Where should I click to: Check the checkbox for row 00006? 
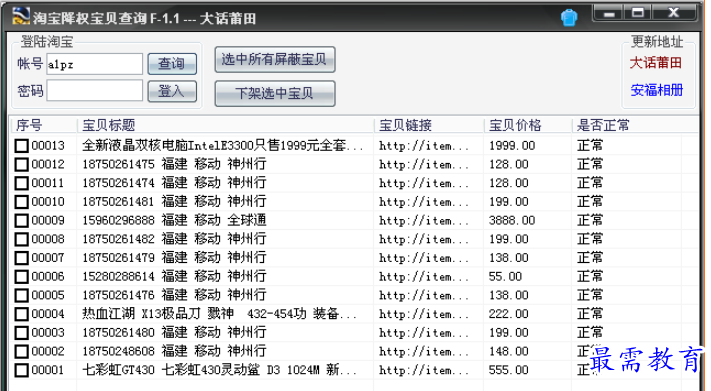click(21, 277)
